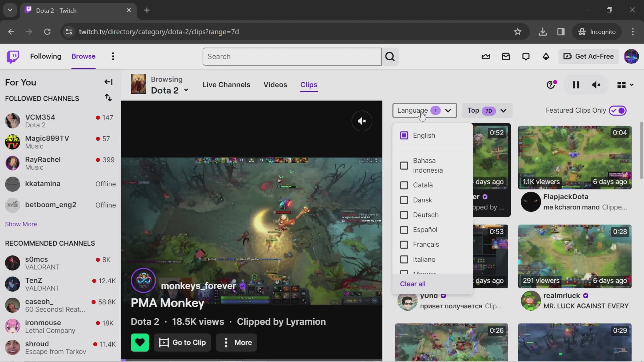Click the clip progress bar under the player
The width and height of the screenshot is (644, 362).
point(251,360)
